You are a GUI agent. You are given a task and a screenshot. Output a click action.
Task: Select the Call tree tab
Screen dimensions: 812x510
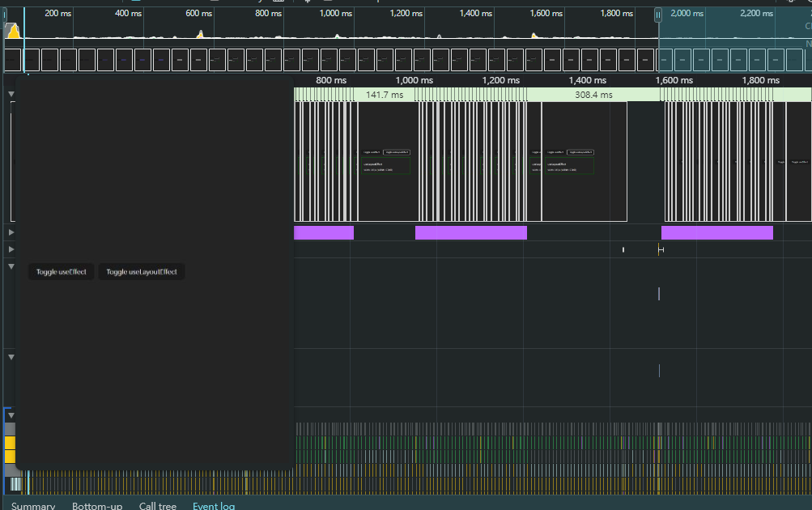pos(157,505)
